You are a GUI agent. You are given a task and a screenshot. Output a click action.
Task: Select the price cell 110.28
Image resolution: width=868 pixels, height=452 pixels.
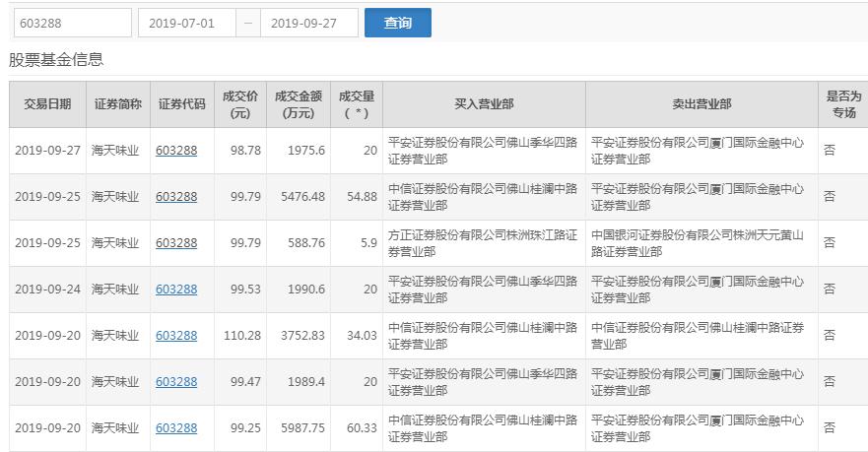(x=240, y=336)
